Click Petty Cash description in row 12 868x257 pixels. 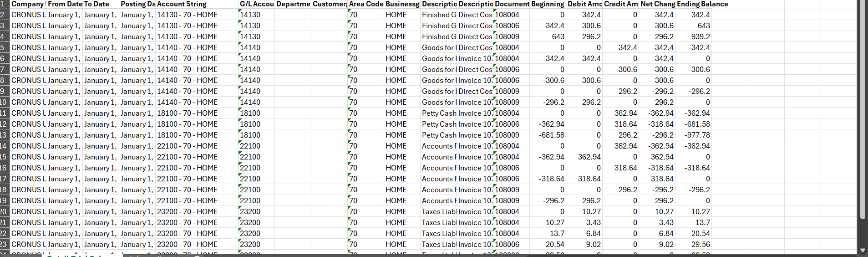click(x=439, y=124)
